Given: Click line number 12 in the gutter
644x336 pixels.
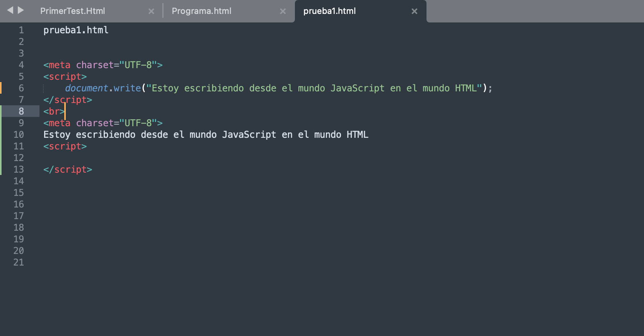Looking at the screenshot, I should coord(19,158).
